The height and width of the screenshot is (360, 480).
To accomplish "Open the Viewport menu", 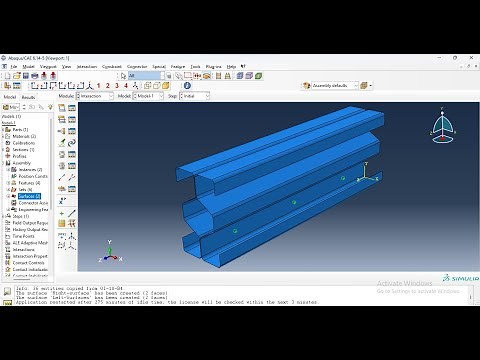I will pyautogui.click(x=48, y=67).
